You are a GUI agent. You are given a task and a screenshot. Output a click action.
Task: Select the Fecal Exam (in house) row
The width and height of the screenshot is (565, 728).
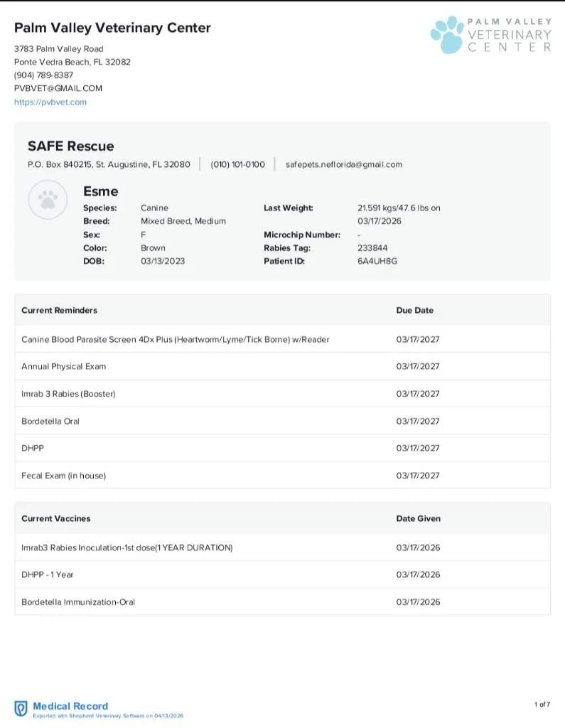[x=63, y=476]
